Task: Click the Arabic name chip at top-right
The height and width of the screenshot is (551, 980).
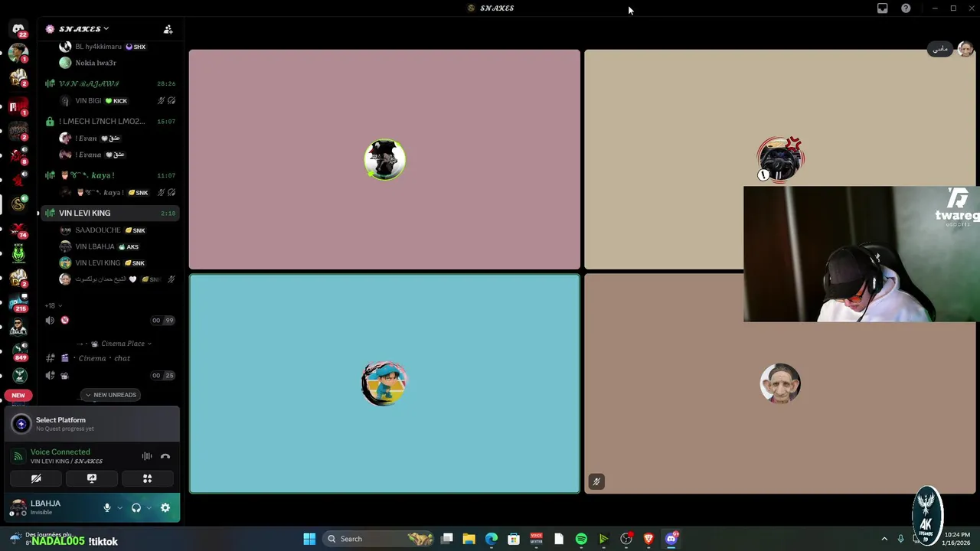Action: pyautogui.click(x=940, y=49)
